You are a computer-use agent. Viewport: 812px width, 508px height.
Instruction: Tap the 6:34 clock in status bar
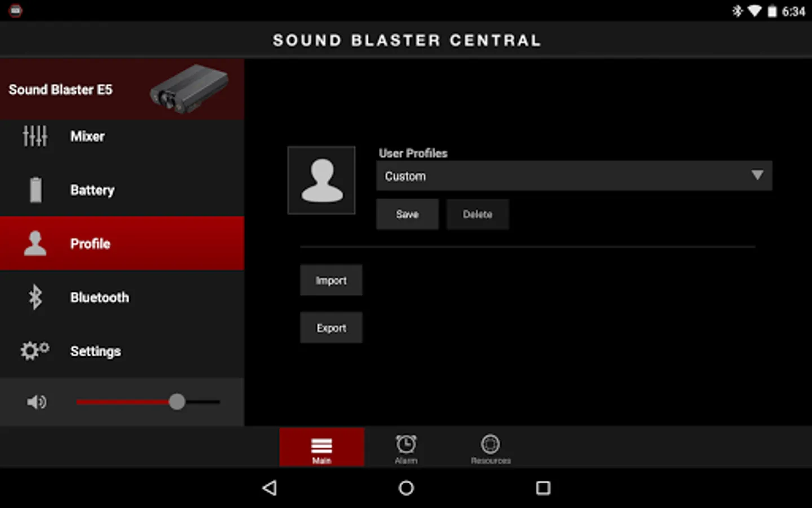click(793, 11)
